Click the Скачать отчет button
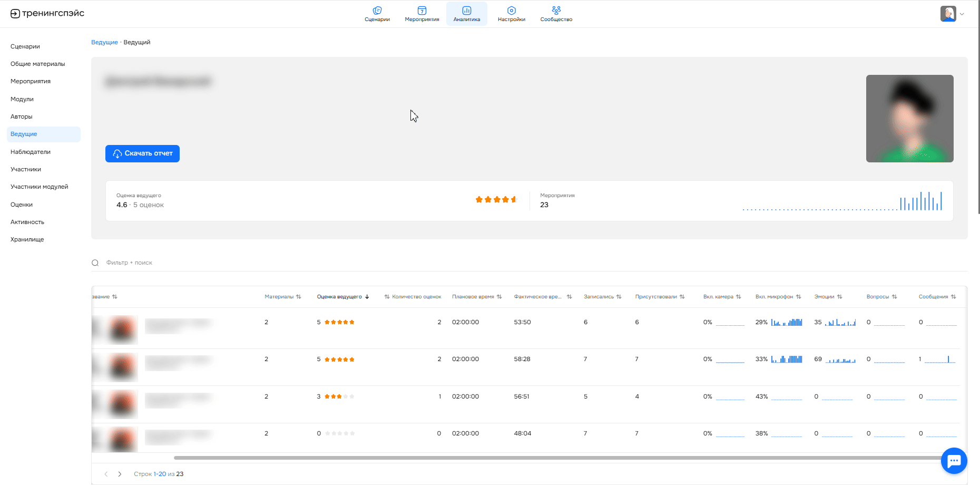Screen dimensions: 980x485 [142, 153]
